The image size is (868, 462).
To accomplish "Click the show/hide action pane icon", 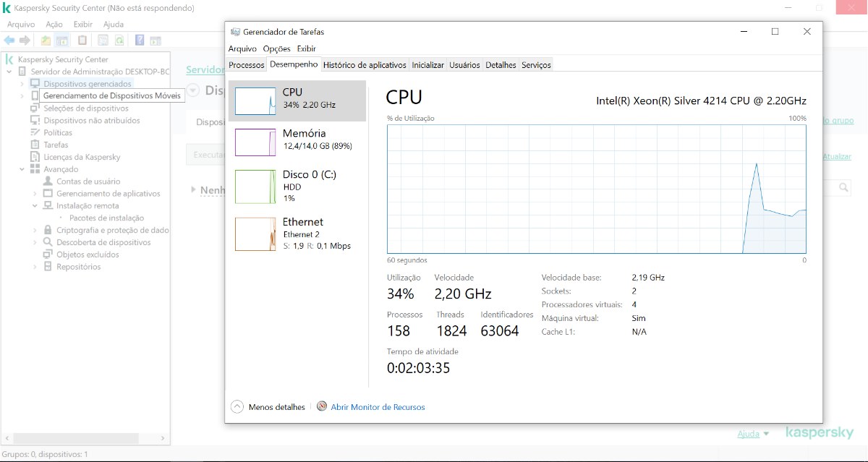I will (155, 40).
